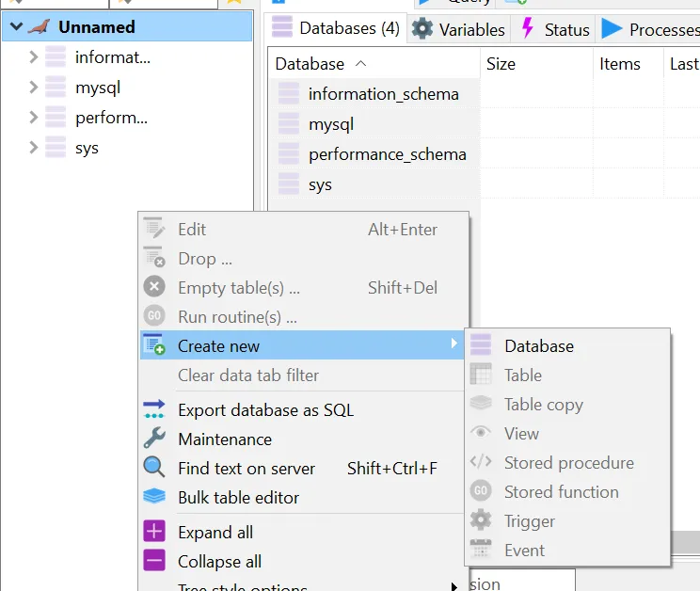Viewport: 700px width, 591px height.
Task: Open the Status tab
Action: (555, 29)
